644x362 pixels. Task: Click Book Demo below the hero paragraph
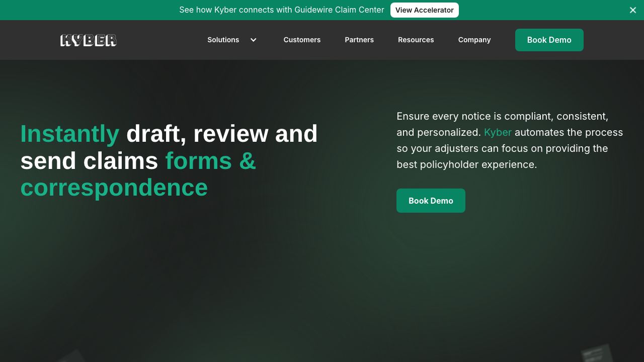(431, 201)
